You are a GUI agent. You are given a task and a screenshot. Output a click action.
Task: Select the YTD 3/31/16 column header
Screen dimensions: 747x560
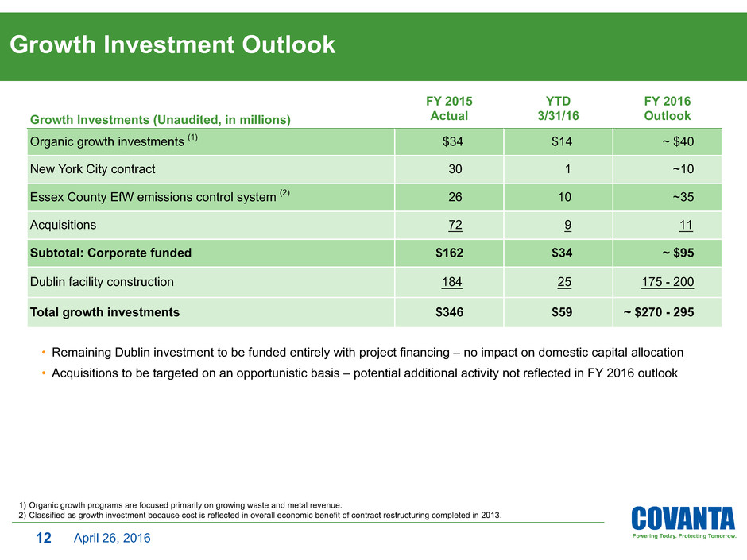[x=560, y=108]
